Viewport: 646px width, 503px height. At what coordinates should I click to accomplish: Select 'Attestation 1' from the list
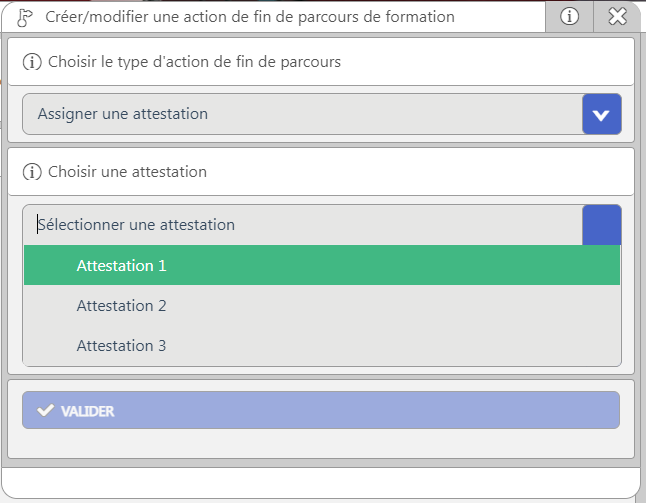[x=322, y=265]
